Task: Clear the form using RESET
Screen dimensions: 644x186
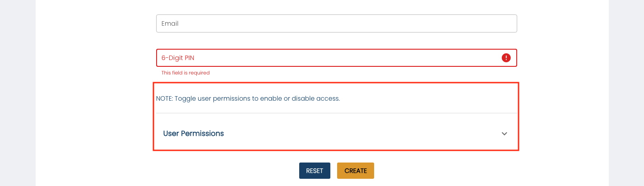Action: coord(315,171)
